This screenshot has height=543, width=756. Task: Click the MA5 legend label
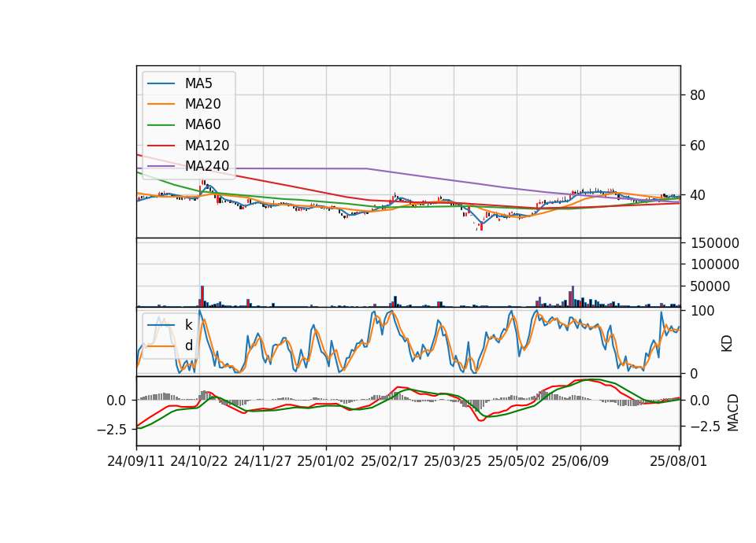pos(198,83)
